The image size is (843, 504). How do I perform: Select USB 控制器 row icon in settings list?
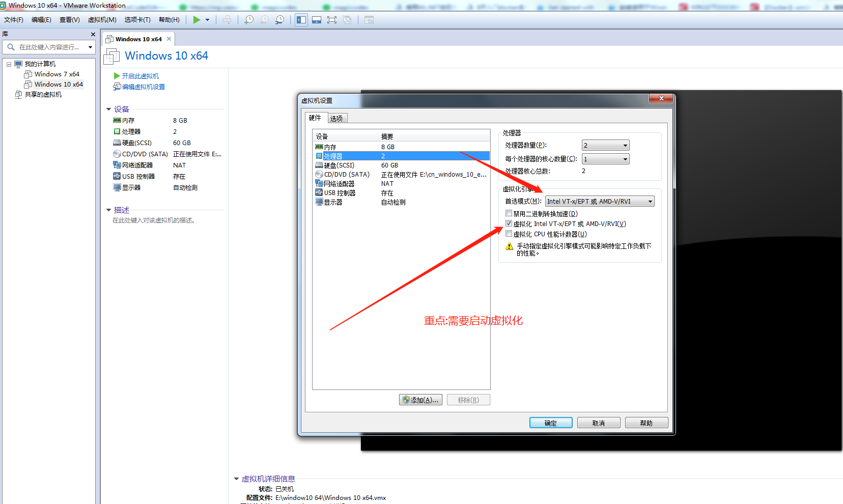319,193
